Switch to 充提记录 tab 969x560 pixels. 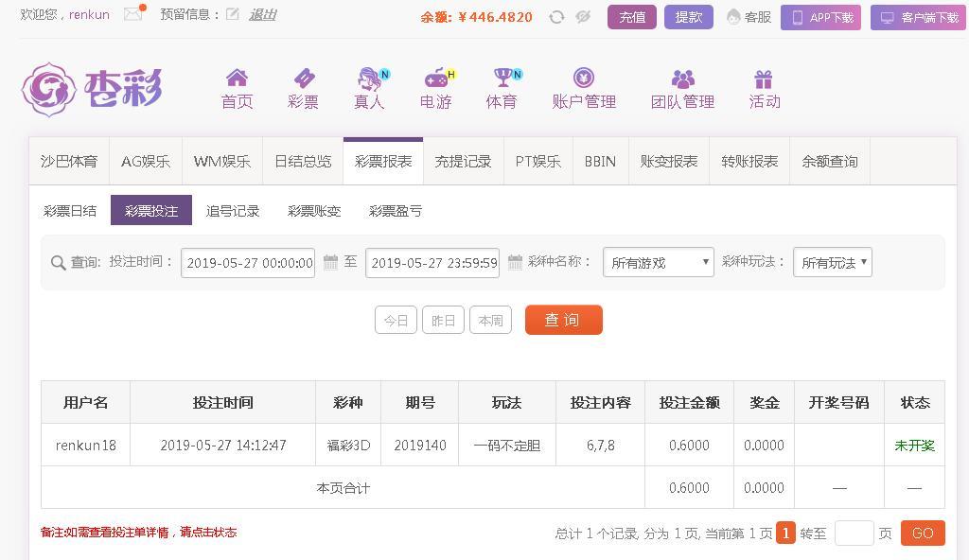pos(463,162)
